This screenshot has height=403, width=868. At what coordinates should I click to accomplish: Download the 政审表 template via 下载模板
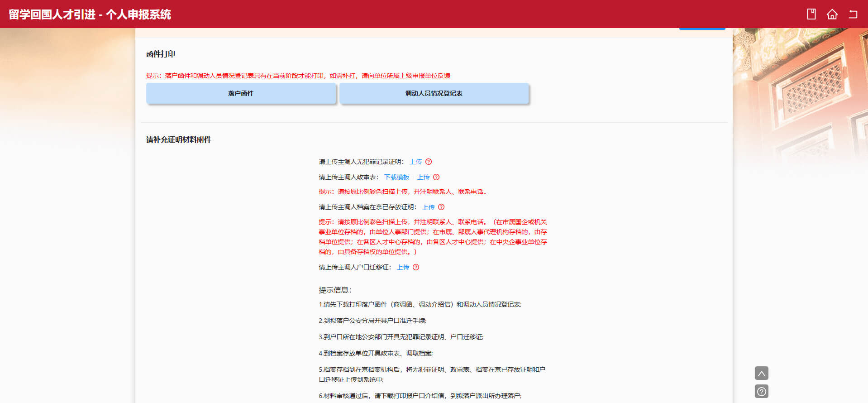point(396,177)
